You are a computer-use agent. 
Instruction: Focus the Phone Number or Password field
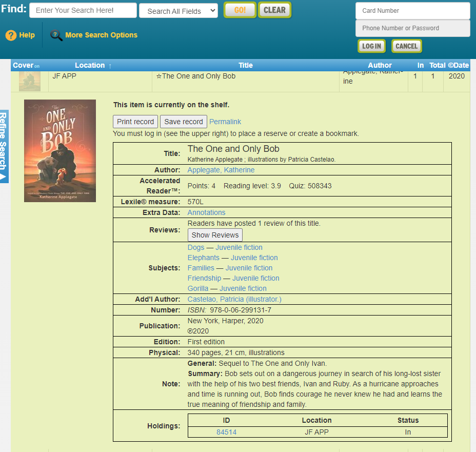[413, 28]
